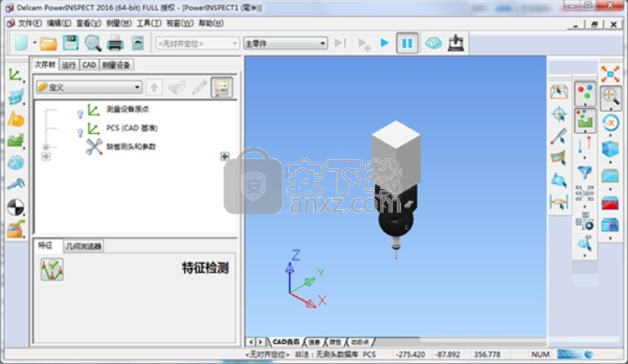
Task: Click the measuring machine connect icon
Action: coord(456,43)
